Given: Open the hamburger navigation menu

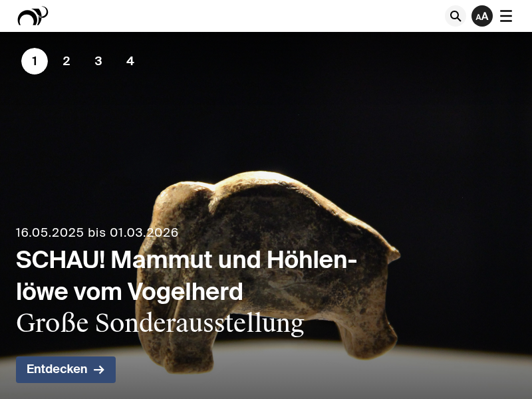Looking at the screenshot, I should coord(506,16).
